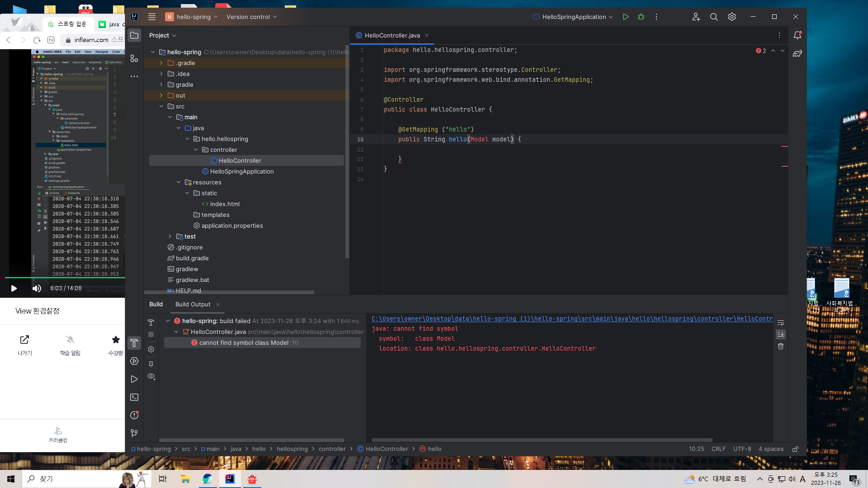Click error count indicator in editor

tap(761, 51)
